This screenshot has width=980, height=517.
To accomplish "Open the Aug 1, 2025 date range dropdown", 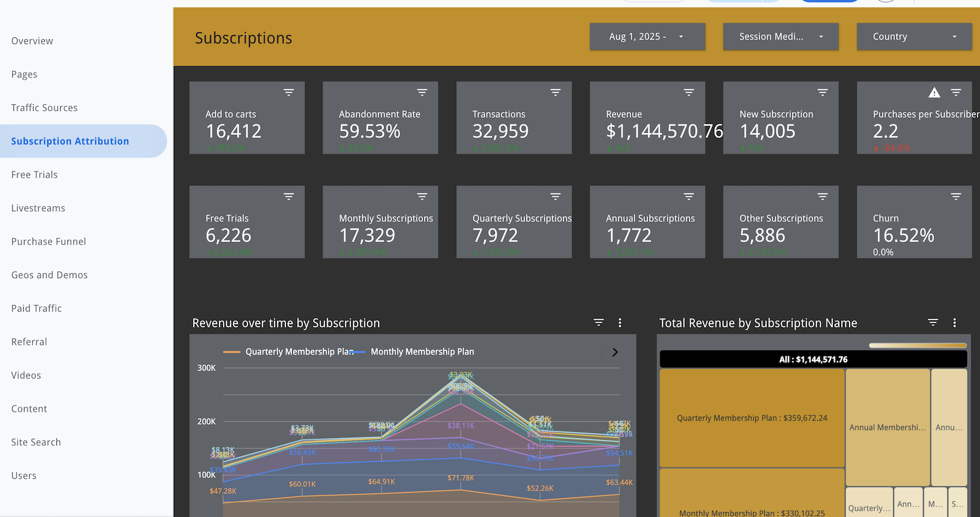I will [x=647, y=37].
